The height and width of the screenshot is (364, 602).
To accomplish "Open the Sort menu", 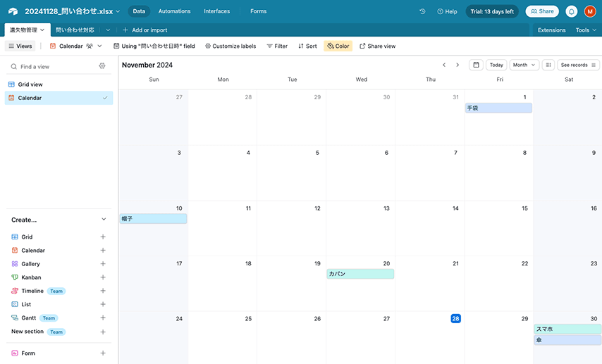I will 307,46.
